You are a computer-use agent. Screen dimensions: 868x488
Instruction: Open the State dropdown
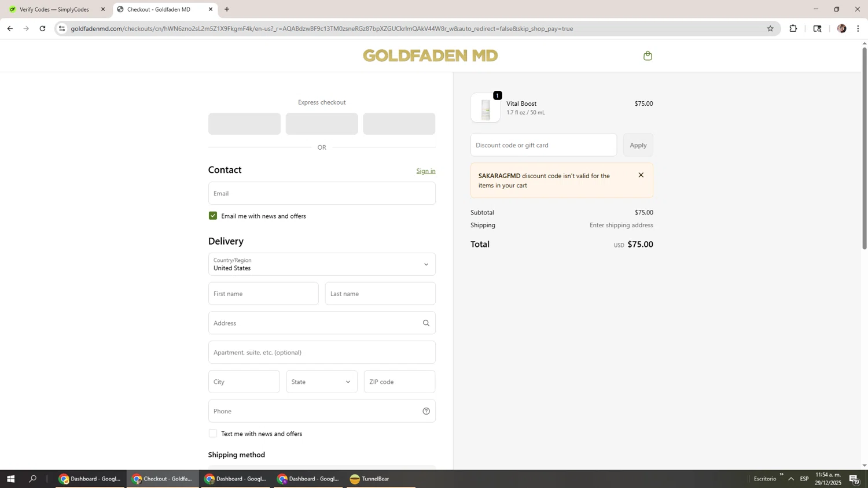click(x=322, y=382)
